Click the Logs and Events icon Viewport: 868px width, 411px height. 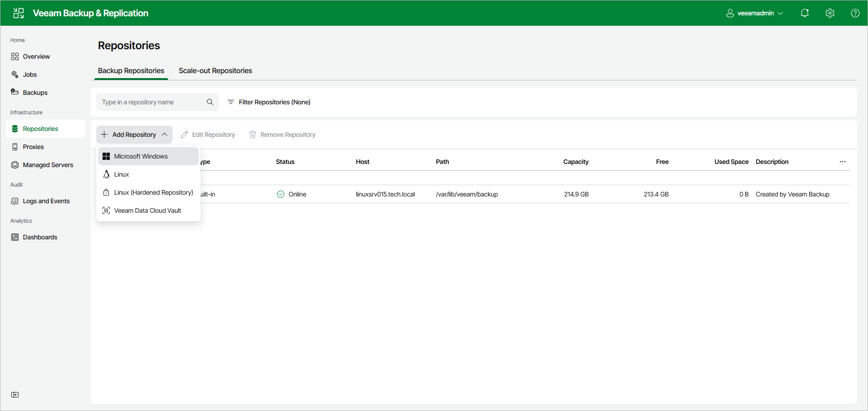15,201
